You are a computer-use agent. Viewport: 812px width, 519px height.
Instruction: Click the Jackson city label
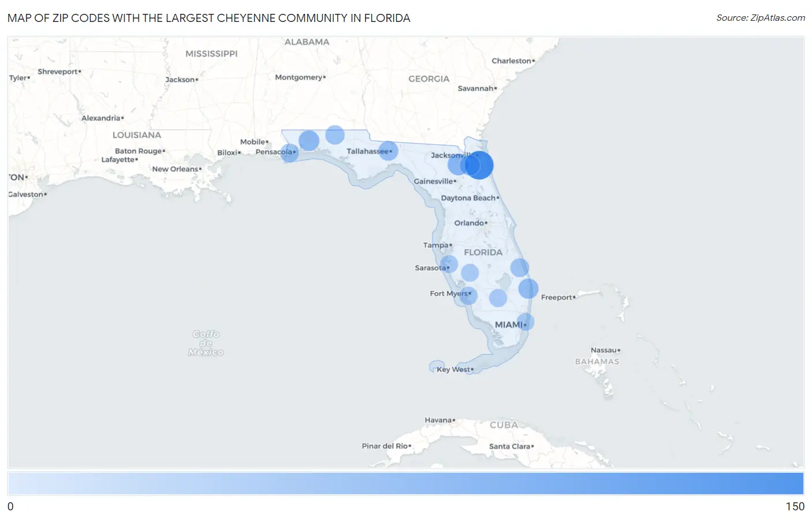[180, 80]
